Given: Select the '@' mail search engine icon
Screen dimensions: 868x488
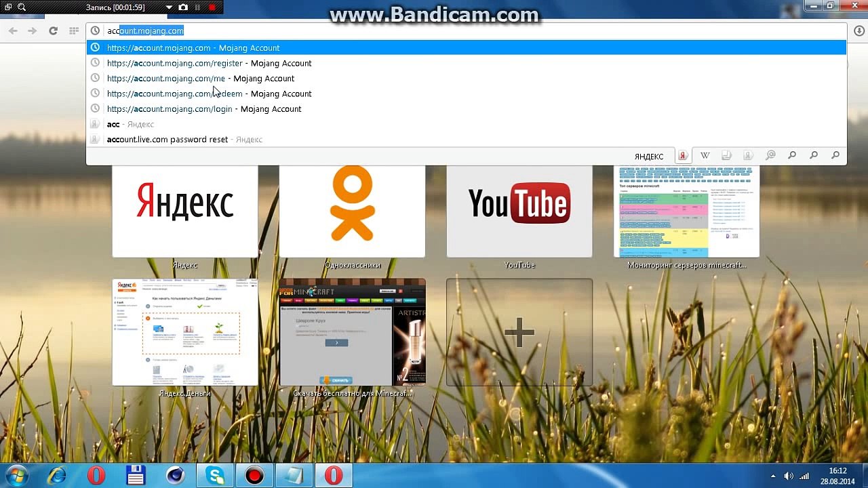Looking at the screenshot, I should (770, 156).
